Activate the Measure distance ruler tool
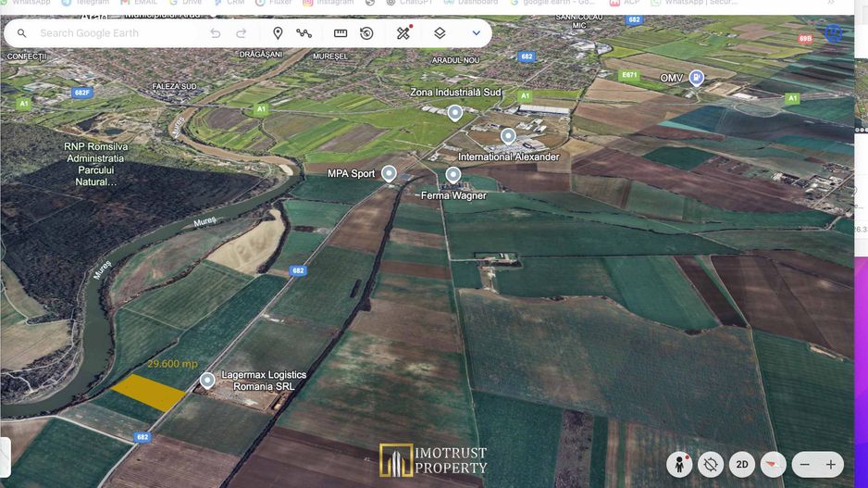 [x=341, y=33]
